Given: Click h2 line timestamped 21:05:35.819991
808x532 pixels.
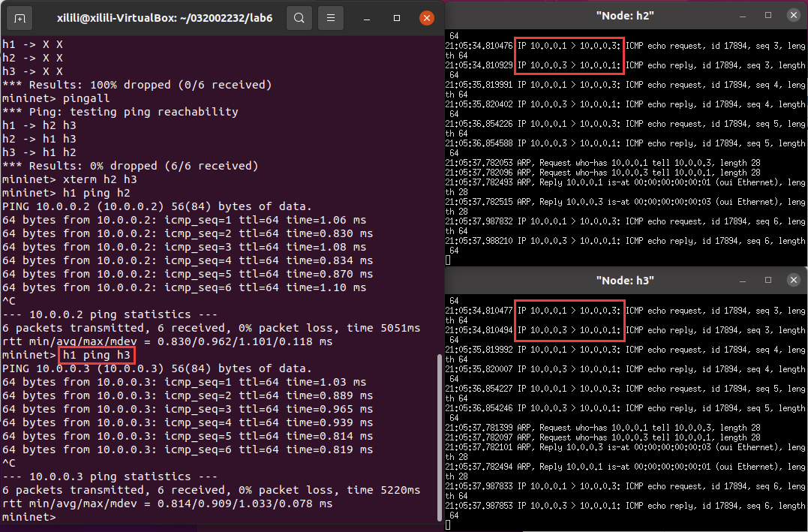Looking at the screenshot, I should pyautogui.click(x=625, y=90).
